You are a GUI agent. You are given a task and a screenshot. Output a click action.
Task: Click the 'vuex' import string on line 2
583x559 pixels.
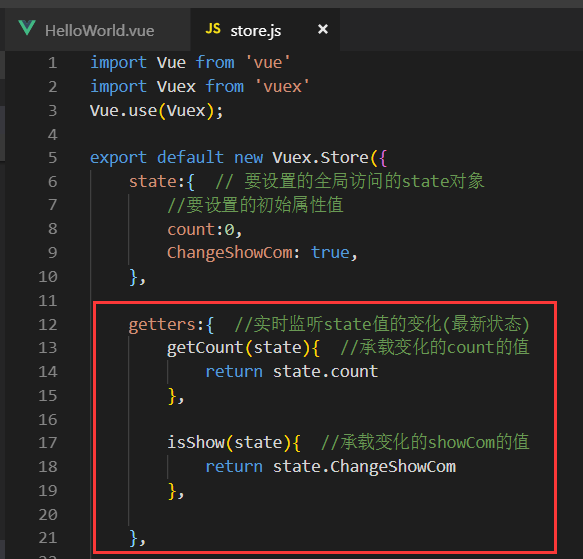(x=282, y=87)
